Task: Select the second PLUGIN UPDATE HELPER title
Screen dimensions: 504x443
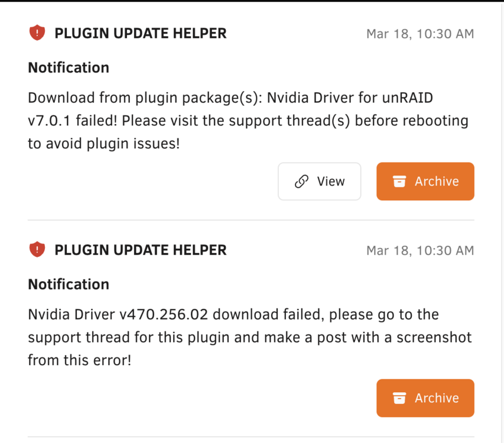Action: [x=141, y=250]
